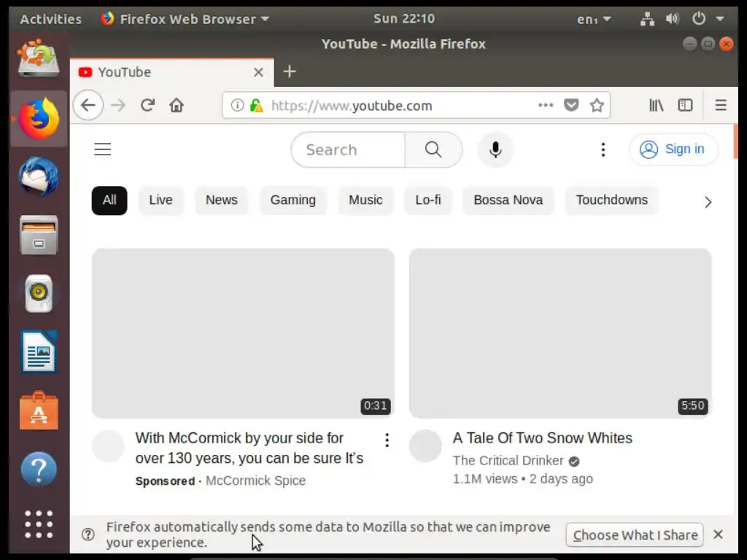The width and height of the screenshot is (747, 560).
Task: Open the Firefox hamburger menu
Action: click(x=720, y=105)
